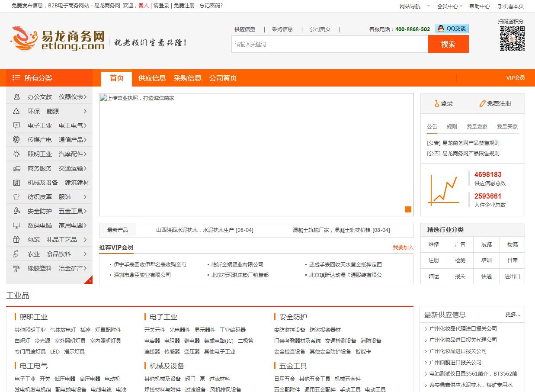Click the lighting industry bulb icon
The image size is (535, 392).
[16, 154]
